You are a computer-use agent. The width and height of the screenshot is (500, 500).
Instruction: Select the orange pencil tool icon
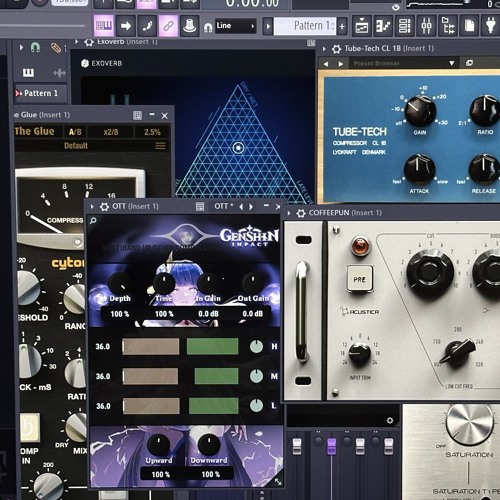click(56, 48)
